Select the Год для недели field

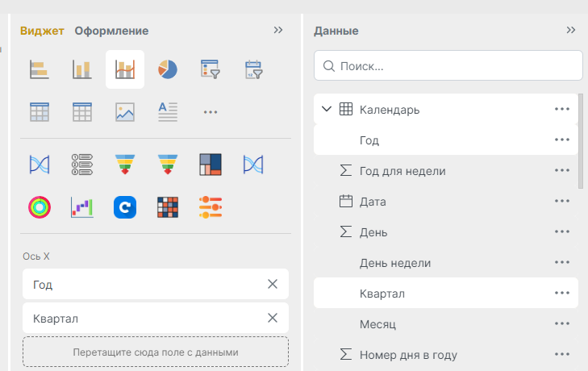(x=446, y=171)
